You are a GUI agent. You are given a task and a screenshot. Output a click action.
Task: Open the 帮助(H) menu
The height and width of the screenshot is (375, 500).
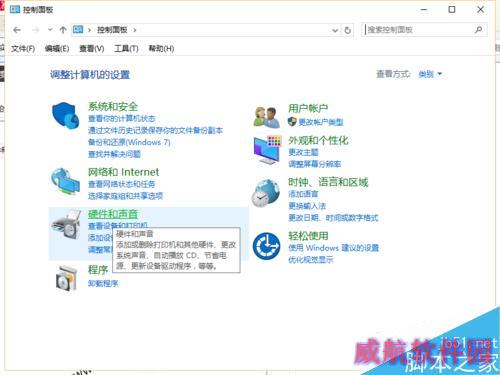(x=161, y=49)
